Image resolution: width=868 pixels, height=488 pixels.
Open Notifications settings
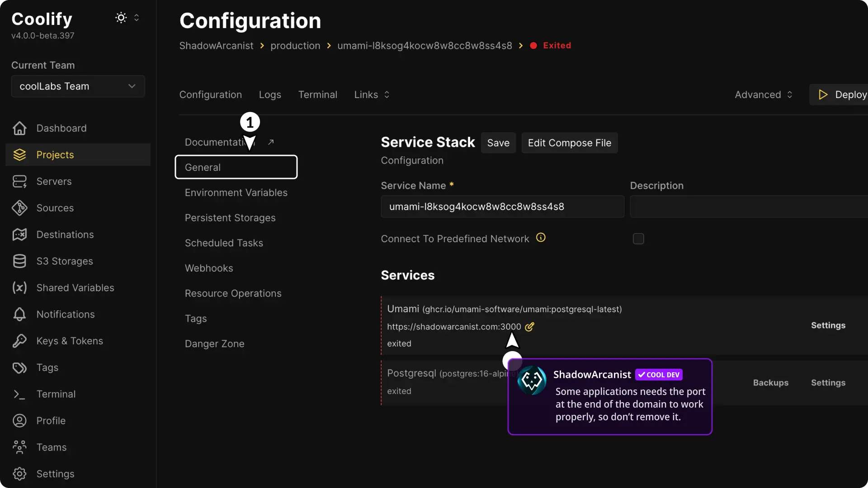[66, 314]
